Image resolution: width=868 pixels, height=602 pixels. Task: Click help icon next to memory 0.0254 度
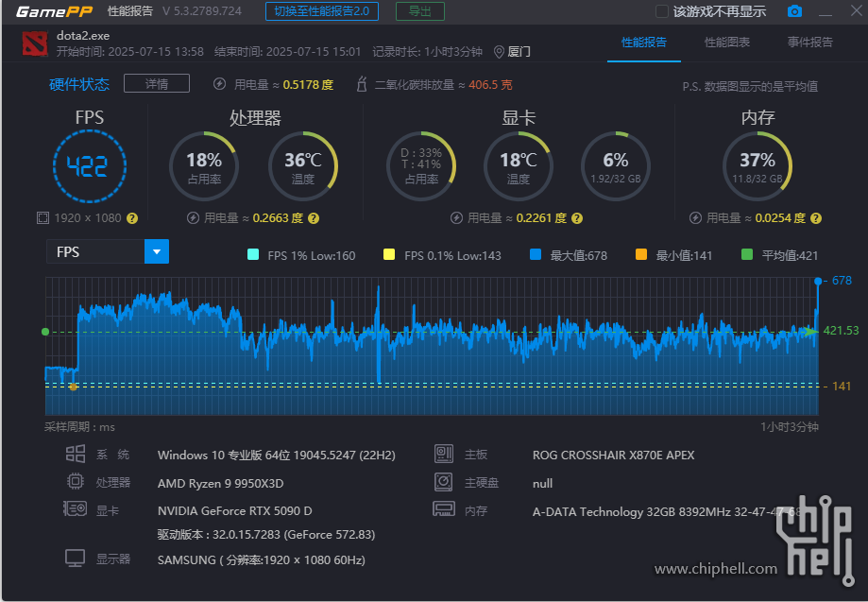pyautogui.click(x=815, y=218)
